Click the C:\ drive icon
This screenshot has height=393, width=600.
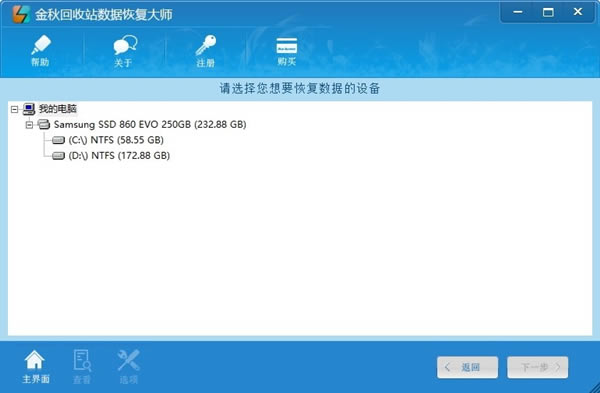pyautogui.click(x=58, y=140)
